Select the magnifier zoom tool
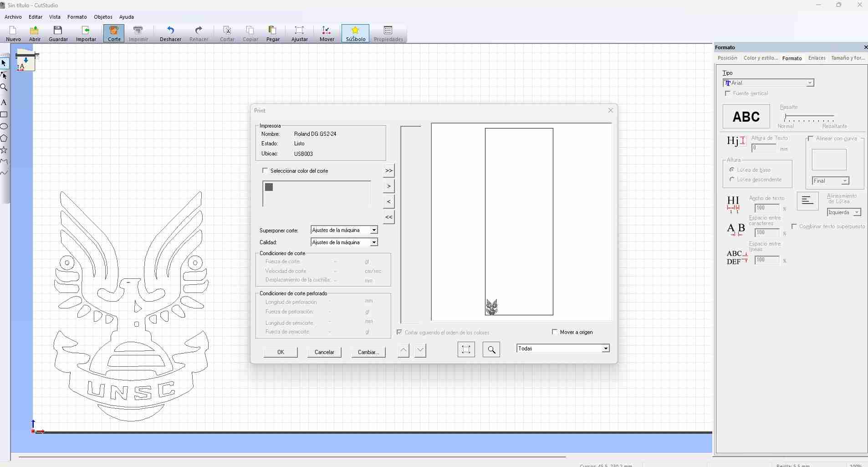The image size is (868, 467). coord(4,87)
